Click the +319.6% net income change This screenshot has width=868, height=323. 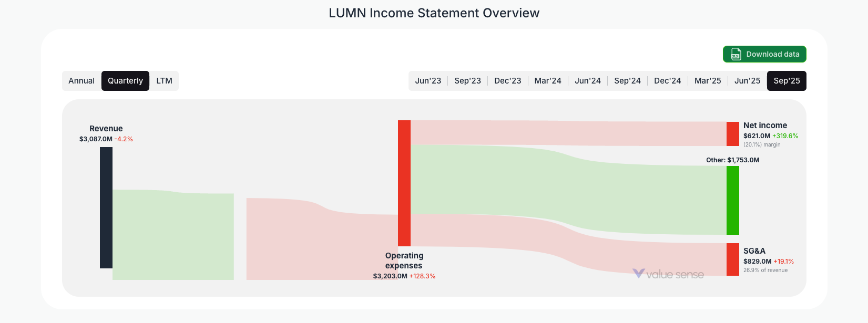pos(785,136)
